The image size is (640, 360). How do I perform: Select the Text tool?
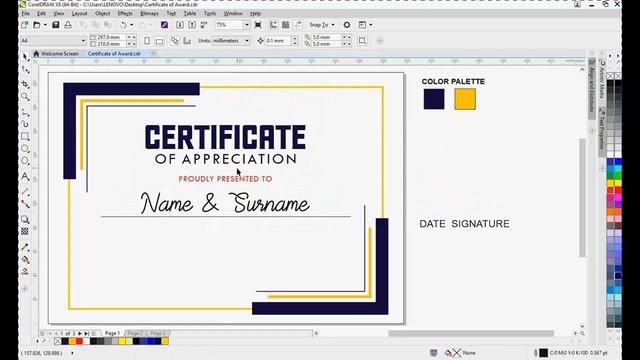click(25, 176)
